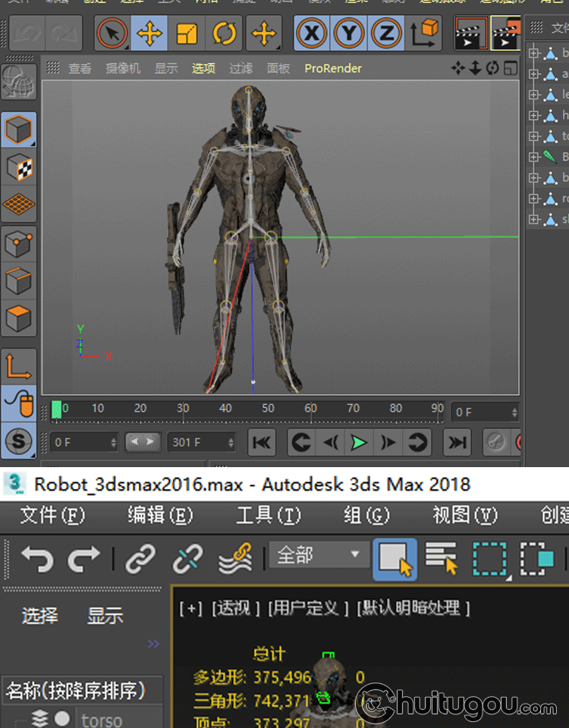
Task: Switch to Polygons mode in left sidebar
Action: point(17,318)
